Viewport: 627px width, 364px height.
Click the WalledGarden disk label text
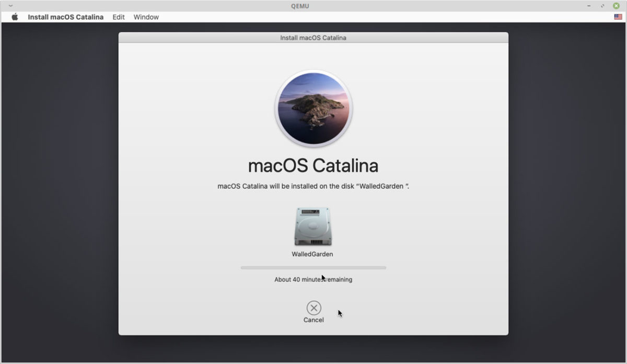[x=313, y=254]
